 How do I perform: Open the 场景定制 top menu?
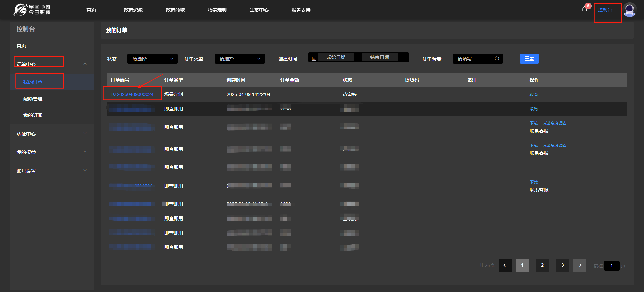tap(217, 10)
